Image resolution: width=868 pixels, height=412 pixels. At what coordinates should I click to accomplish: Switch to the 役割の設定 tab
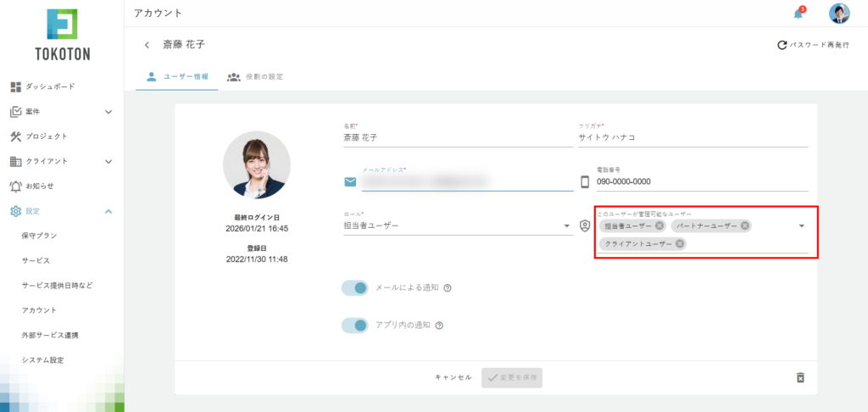point(255,76)
